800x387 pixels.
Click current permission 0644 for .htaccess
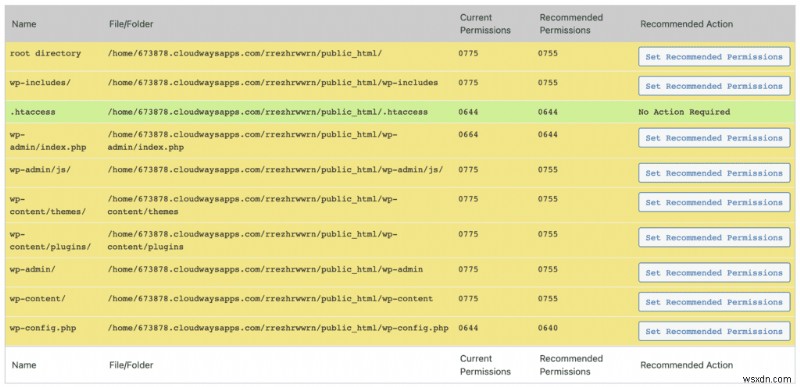[468, 112]
